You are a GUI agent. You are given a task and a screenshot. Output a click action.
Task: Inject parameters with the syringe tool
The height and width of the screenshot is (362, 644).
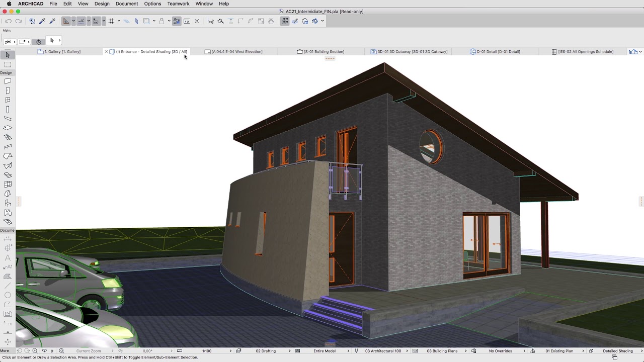click(52, 21)
